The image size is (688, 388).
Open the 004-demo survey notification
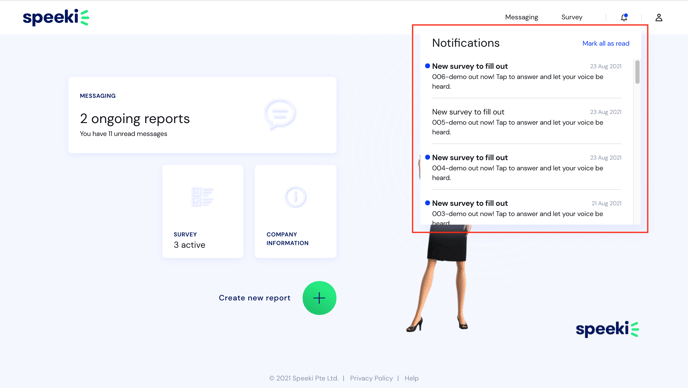coord(526,168)
